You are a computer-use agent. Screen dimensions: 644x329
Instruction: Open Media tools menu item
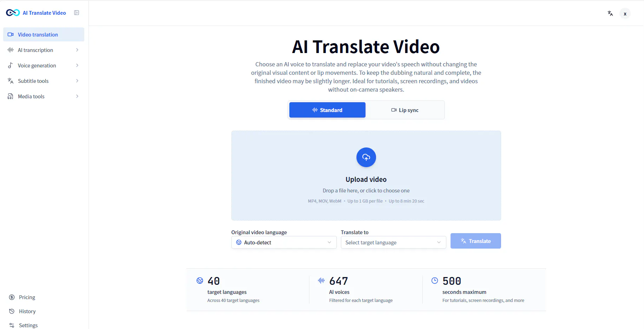(x=44, y=96)
